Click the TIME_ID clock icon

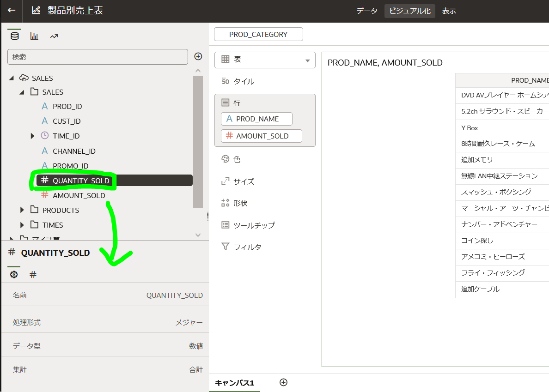pos(45,135)
